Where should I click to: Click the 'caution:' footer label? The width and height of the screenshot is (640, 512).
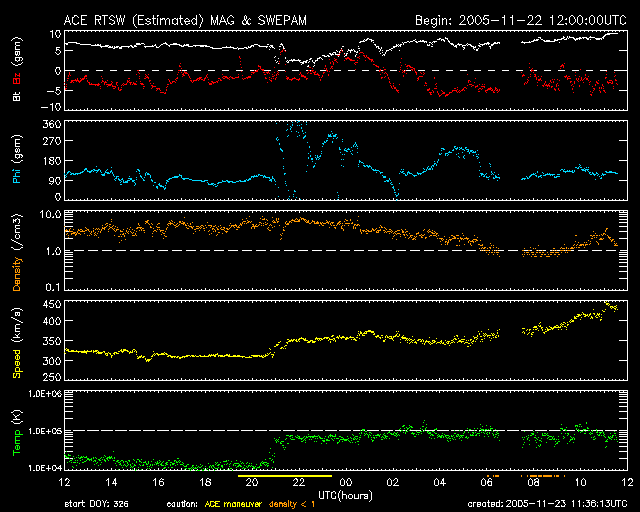182,504
